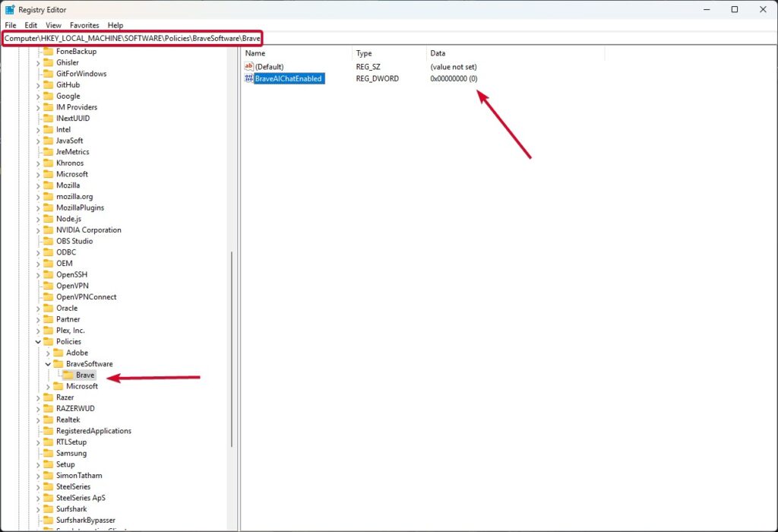Expand the GitHub key
778x532 pixels.
point(38,85)
